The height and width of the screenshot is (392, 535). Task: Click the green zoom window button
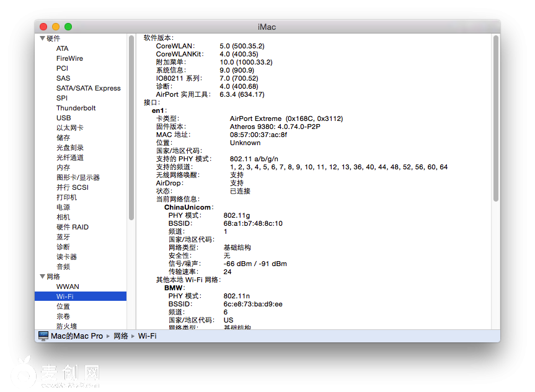pos(68,27)
